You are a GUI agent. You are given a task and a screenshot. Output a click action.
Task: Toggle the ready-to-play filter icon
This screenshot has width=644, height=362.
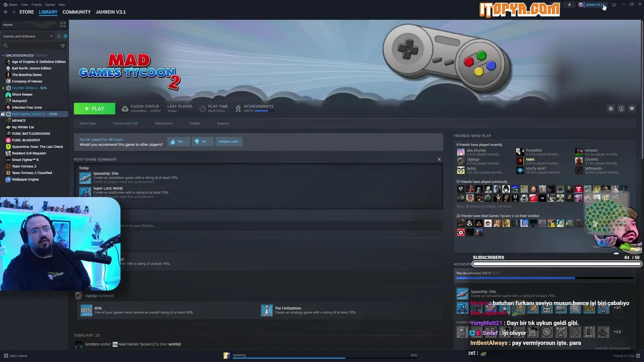click(x=65, y=36)
